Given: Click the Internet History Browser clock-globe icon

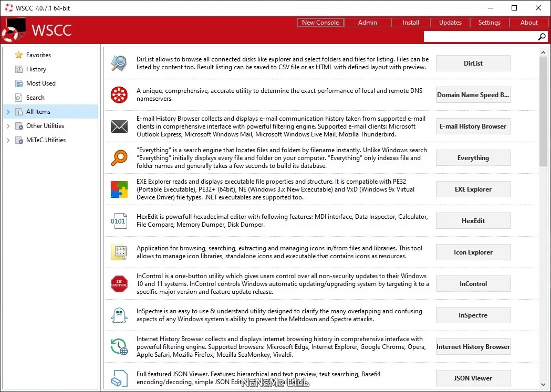Looking at the screenshot, I should click(119, 347).
